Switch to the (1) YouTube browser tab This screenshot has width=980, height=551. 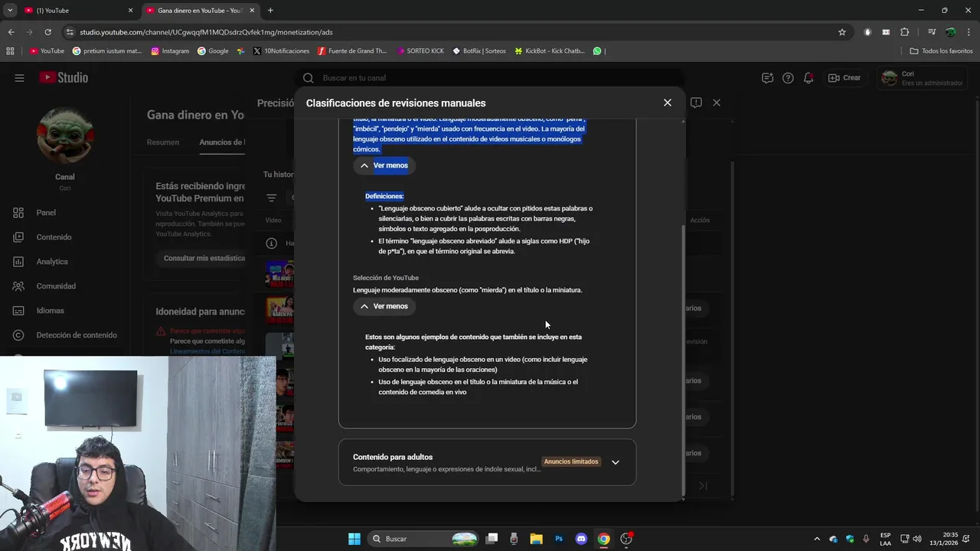[x=77, y=11]
